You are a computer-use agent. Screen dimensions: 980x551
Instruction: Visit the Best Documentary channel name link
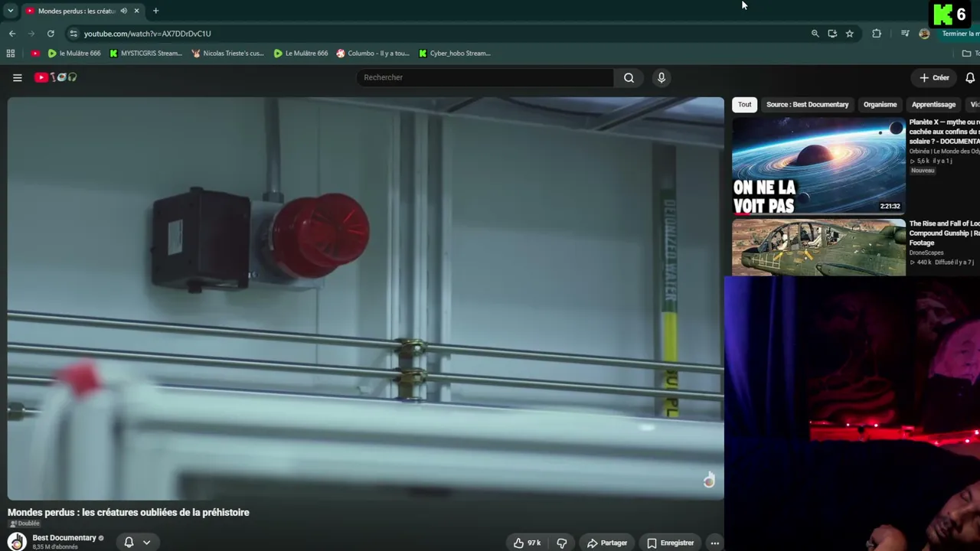point(64,538)
